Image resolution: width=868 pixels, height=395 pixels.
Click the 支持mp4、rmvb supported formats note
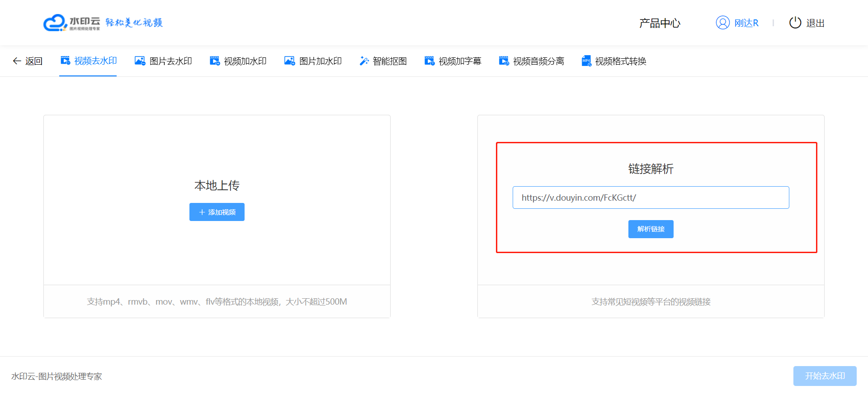[x=217, y=301]
